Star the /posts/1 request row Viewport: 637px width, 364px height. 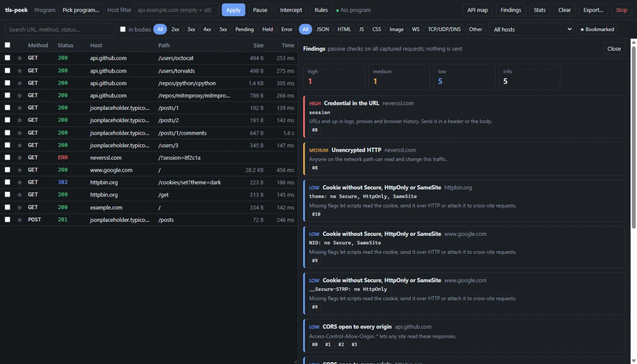[x=20, y=108]
